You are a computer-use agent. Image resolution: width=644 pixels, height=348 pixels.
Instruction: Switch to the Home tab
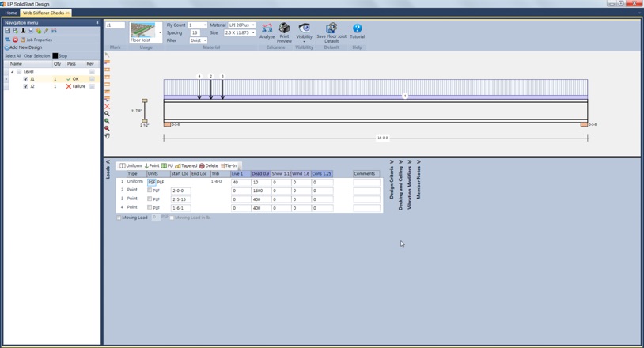[x=10, y=13]
